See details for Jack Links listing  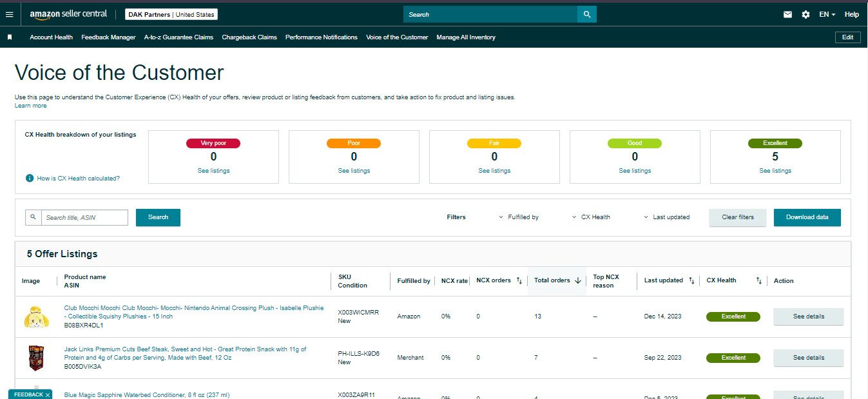coord(808,358)
